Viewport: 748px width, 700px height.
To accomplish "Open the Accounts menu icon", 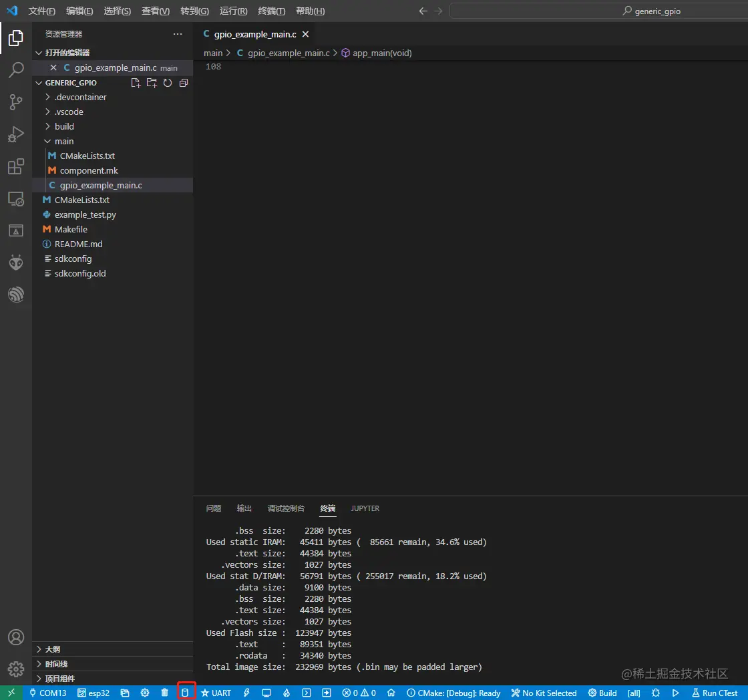I will pyautogui.click(x=16, y=637).
